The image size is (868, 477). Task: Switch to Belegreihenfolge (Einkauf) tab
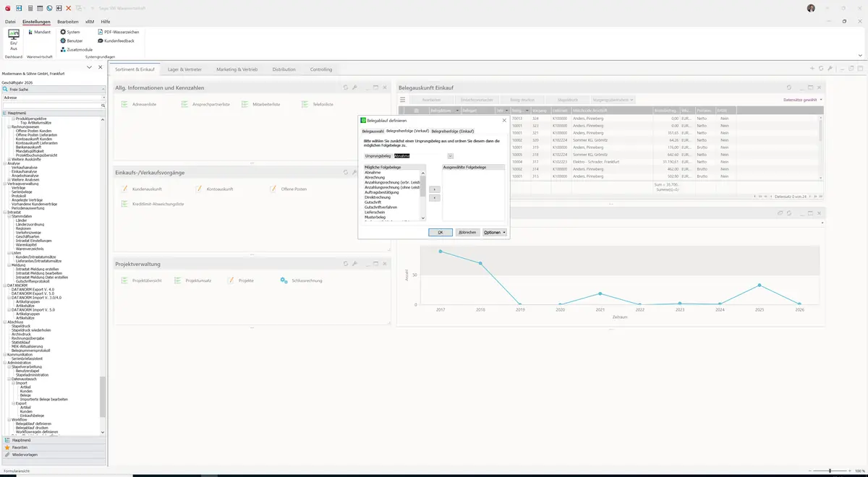coord(453,131)
